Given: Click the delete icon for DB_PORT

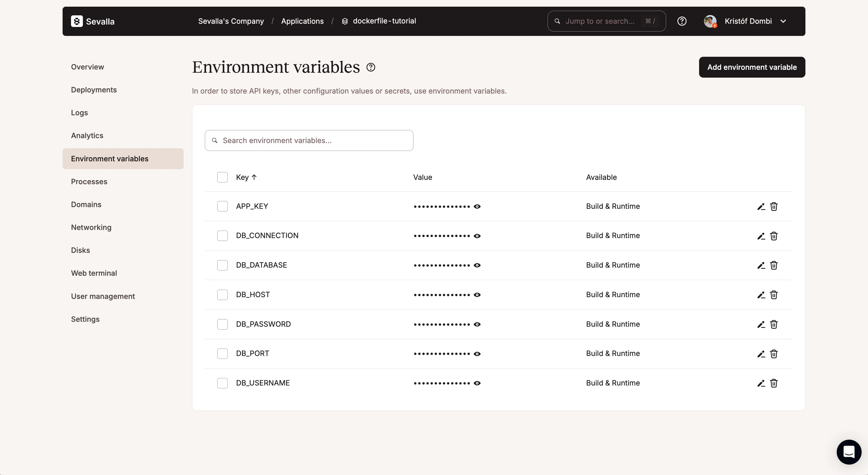Looking at the screenshot, I should 773,354.
